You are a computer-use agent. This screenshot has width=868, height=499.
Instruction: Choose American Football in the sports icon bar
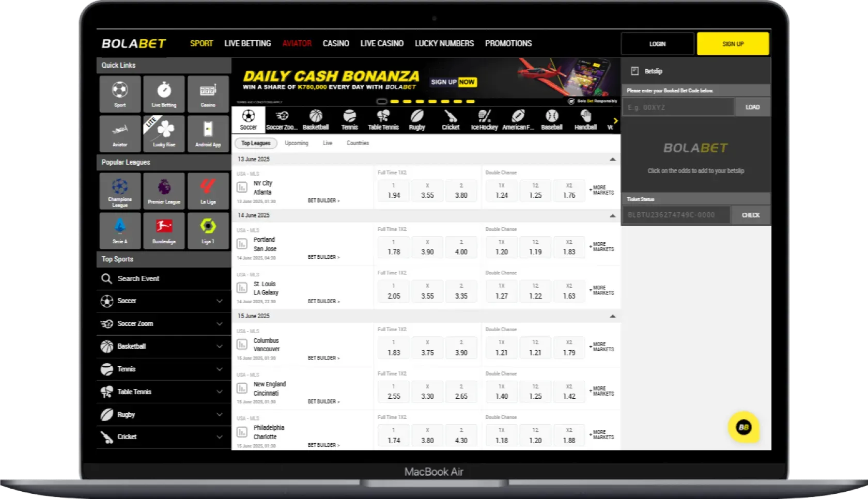[x=518, y=120]
